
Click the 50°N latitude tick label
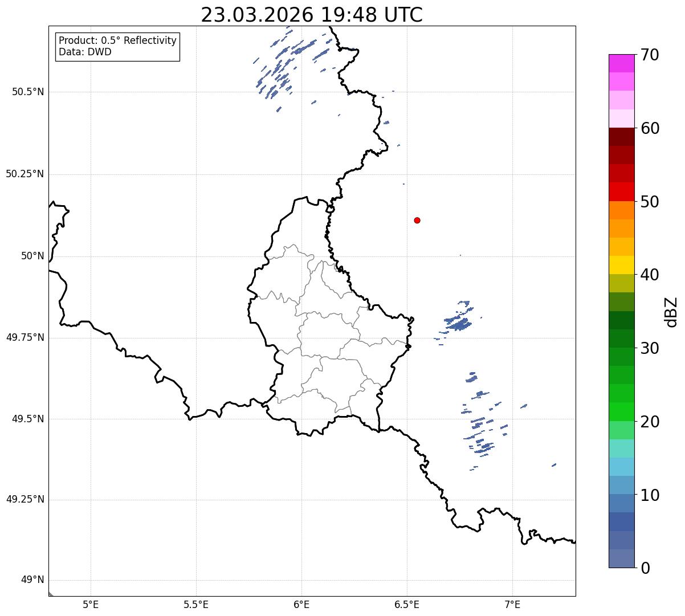pyautogui.click(x=32, y=256)
